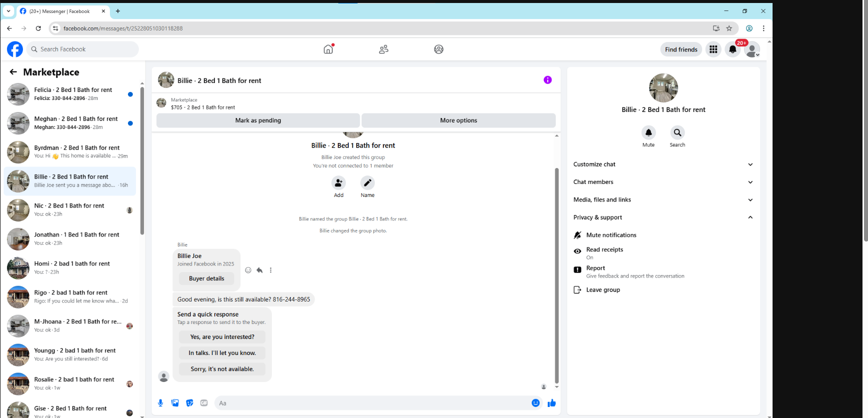The width and height of the screenshot is (868, 418).
Task: Open Homi conversation in list
Action: pyautogui.click(x=70, y=268)
